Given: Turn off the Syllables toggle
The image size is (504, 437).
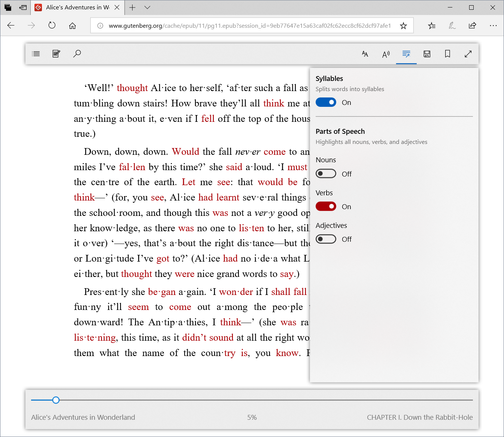Looking at the screenshot, I should coord(326,102).
